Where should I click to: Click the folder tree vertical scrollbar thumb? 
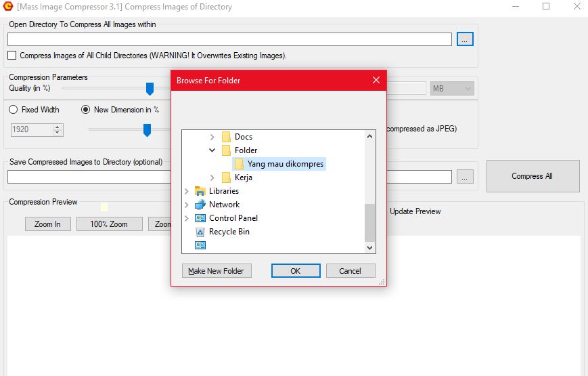(x=369, y=223)
